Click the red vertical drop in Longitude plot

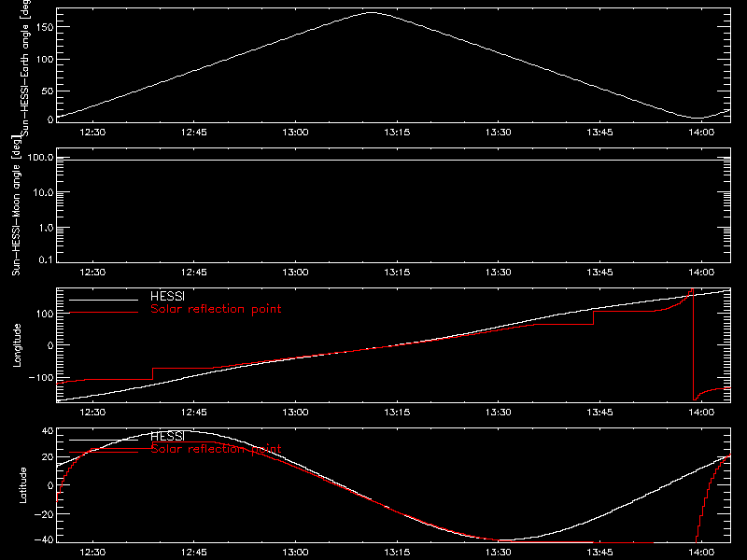tap(693, 344)
